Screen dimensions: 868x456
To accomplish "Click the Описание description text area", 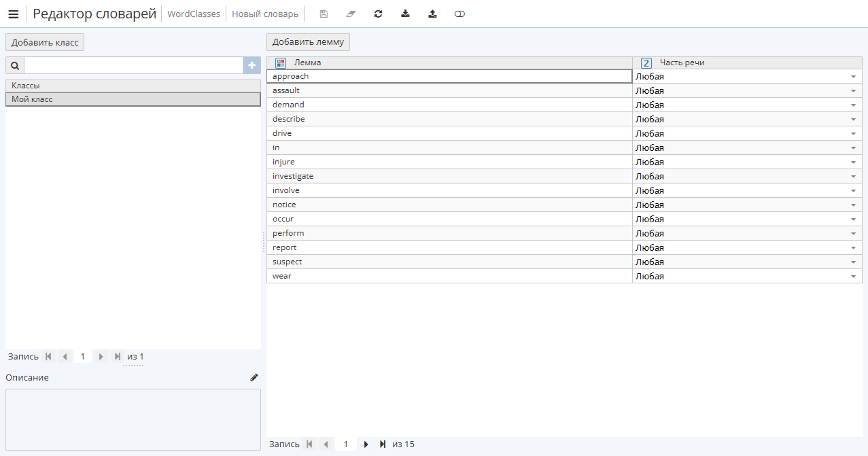I will (133, 419).
